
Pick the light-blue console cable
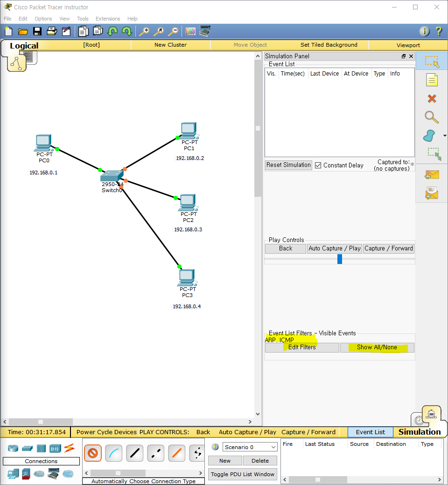114,453
